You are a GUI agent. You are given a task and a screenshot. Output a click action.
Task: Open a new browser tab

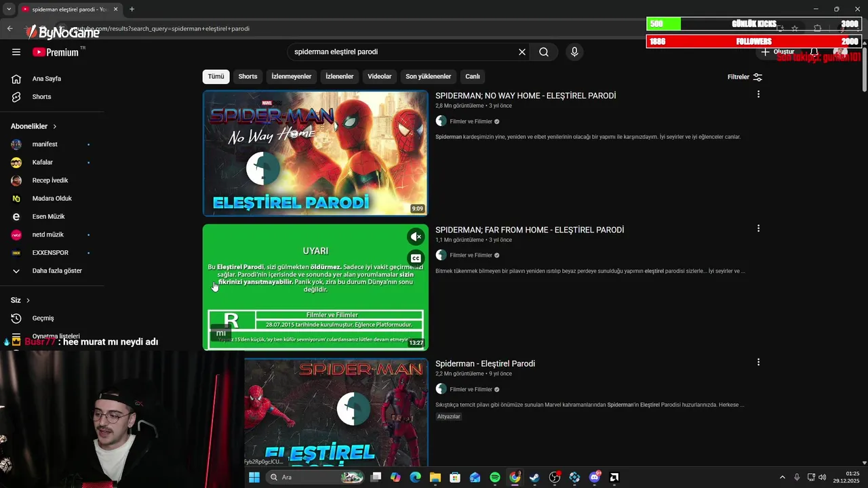pyautogui.click(x=132, y=9)
